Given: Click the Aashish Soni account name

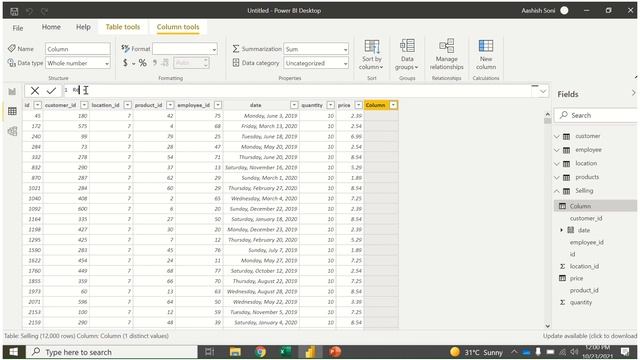Looking at the screenshot, I should (538, 11).
